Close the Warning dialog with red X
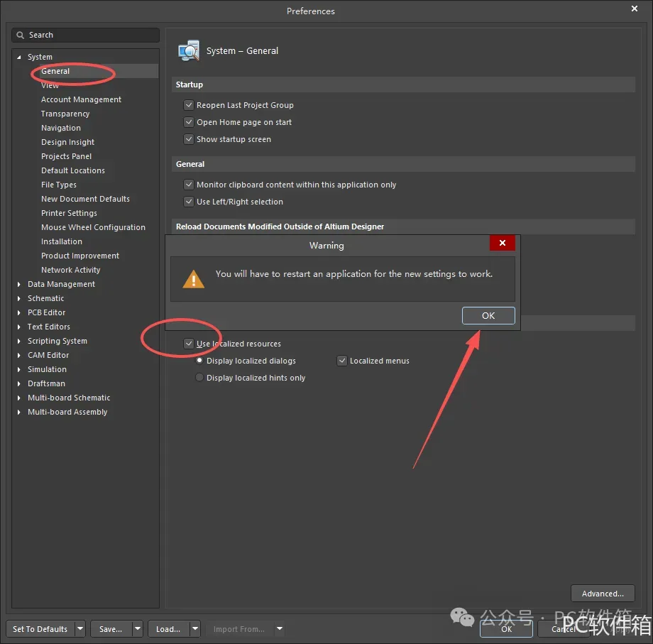 tap(503, 243)
